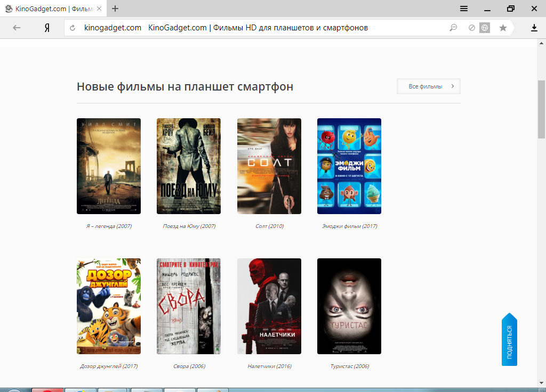Open the 'Дозор джунглей' poster
Viewport: 546px width, 392px height.
pos(109,306)
